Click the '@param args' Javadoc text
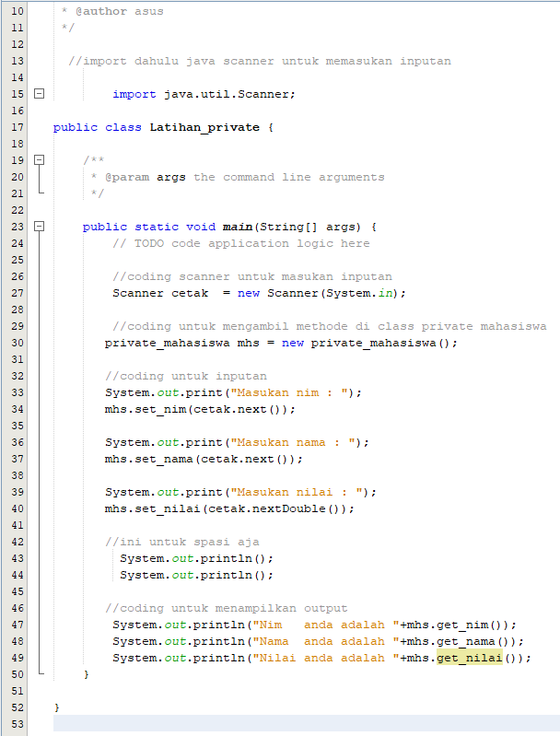 pos(146,177)
